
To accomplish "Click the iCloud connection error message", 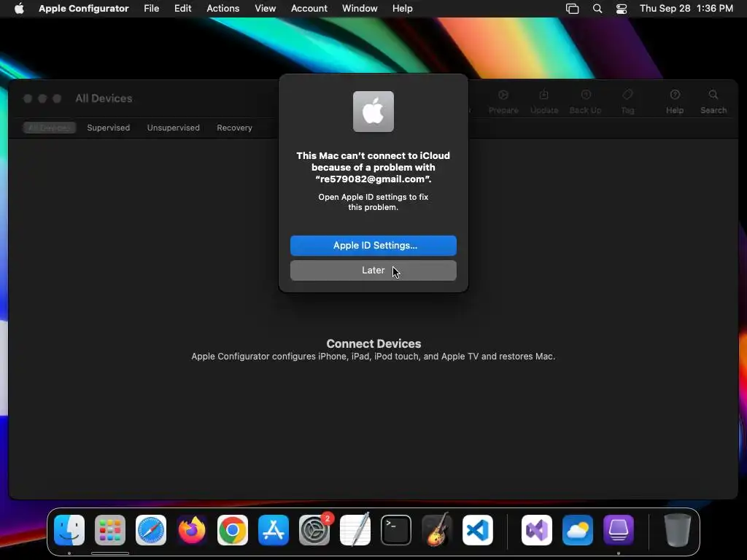I will (x=373, y=167).
